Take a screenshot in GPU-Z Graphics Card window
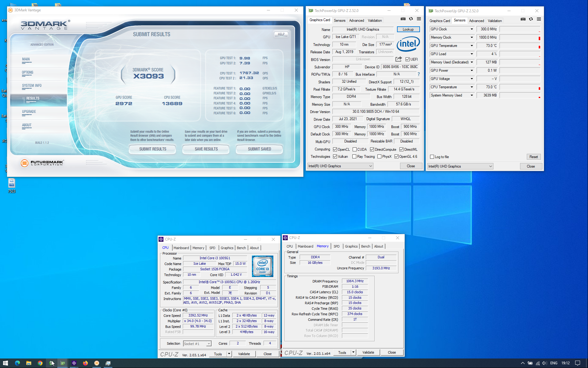Image resolution: width=588 pixels, height=368 pixels. point(403,19)
